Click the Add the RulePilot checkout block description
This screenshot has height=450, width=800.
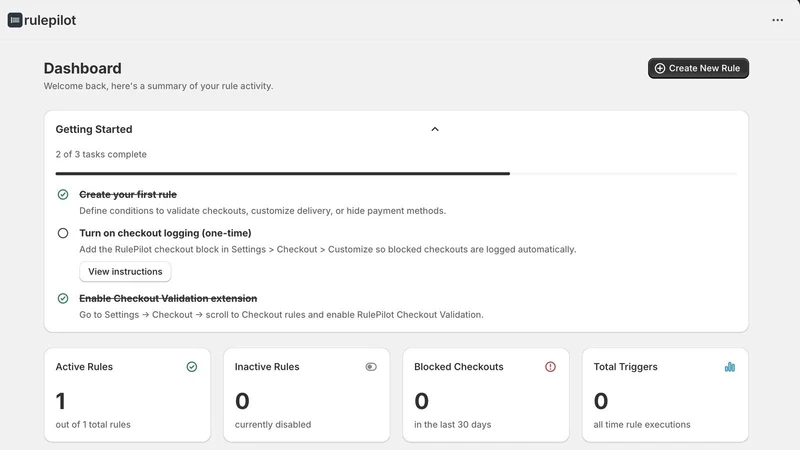point(328,249)
